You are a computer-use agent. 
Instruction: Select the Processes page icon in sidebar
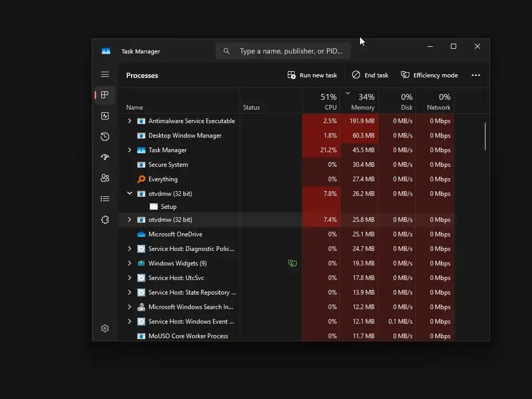105,95
